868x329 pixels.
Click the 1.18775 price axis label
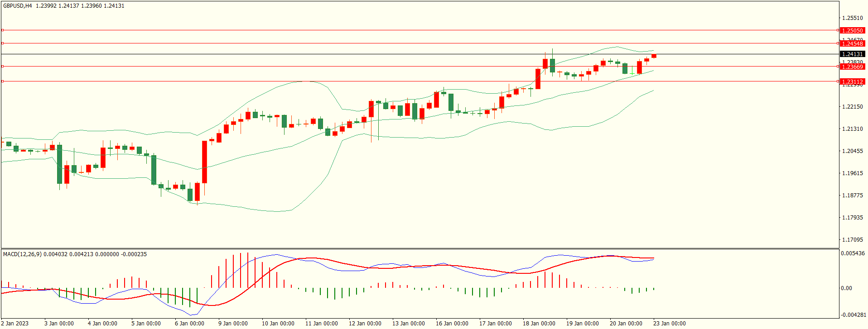pos(852,195)
